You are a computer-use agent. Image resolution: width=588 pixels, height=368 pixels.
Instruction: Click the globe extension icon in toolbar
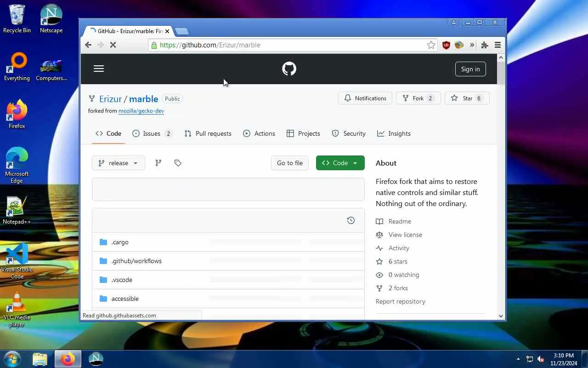pyautogui.click(x=459, y=45)
